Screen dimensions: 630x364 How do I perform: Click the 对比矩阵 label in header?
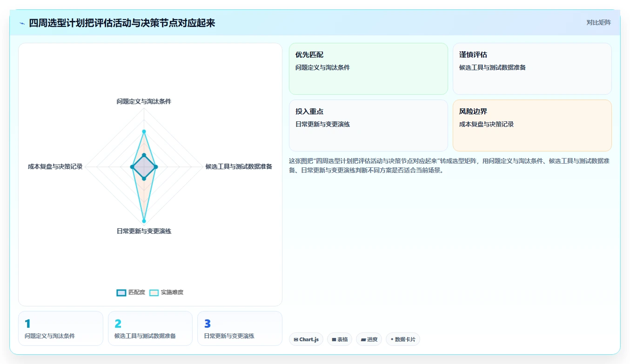pyautogui.click(x=598, y=22)
